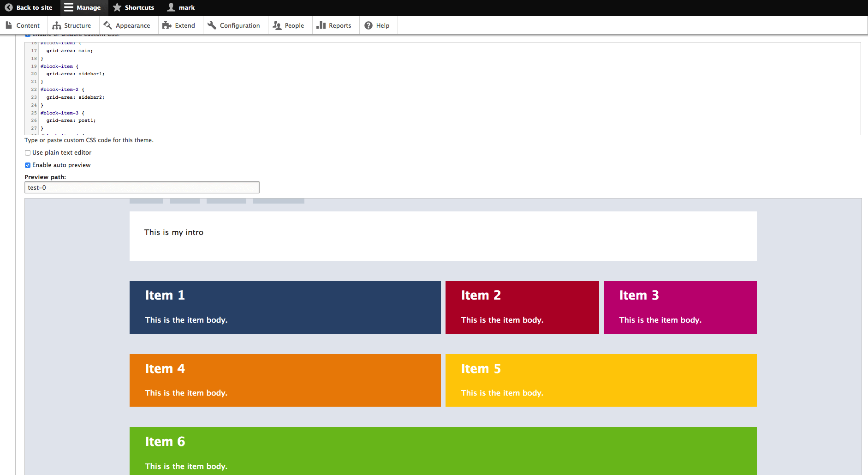
Task: Click the dark blue Item 1 block
Action: (285, 307)
